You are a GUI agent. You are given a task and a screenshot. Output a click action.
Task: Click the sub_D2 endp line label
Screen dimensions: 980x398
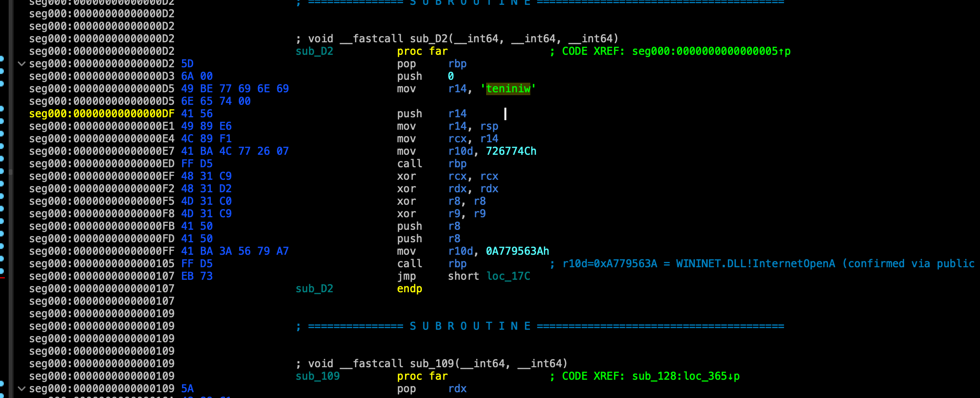pos(314,288)
